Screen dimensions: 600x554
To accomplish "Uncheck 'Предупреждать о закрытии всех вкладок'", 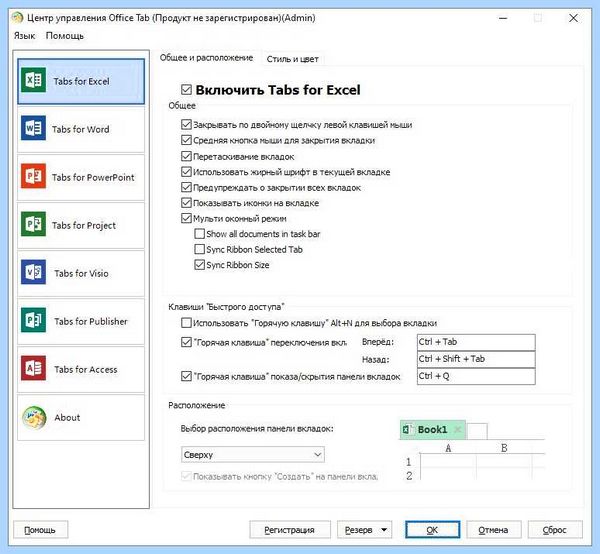I will [x=186, y=187].
